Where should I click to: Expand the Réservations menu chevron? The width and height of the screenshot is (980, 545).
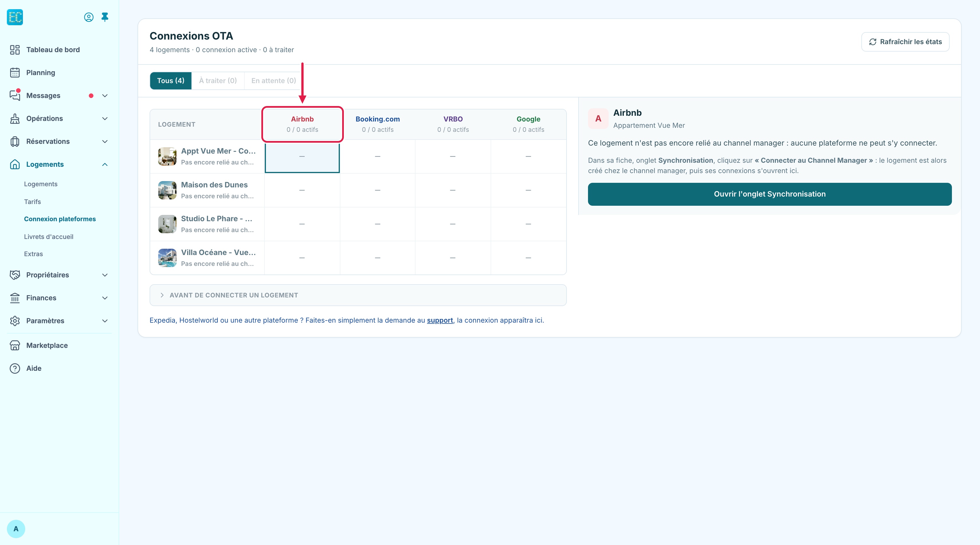105,142
